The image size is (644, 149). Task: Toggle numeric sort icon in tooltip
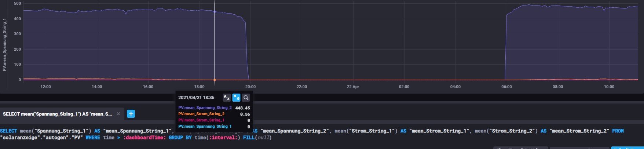237,98
